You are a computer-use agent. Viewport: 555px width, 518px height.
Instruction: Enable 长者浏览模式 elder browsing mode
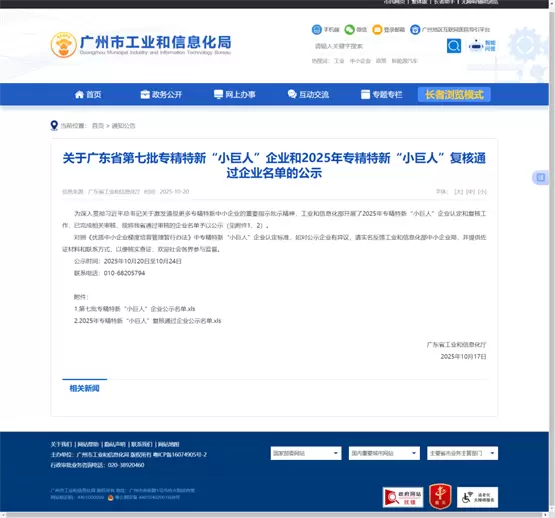click(x=454, y=95)
